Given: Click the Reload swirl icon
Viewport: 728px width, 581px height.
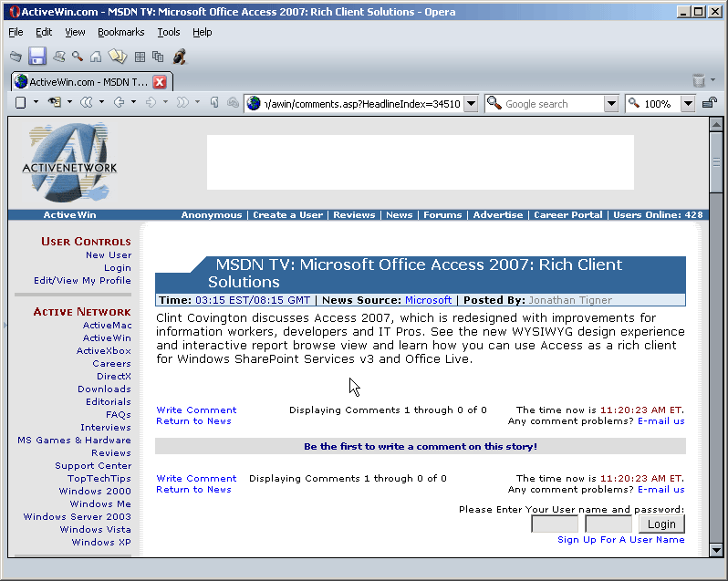Looking at the screenshot, I should (233, 102).
